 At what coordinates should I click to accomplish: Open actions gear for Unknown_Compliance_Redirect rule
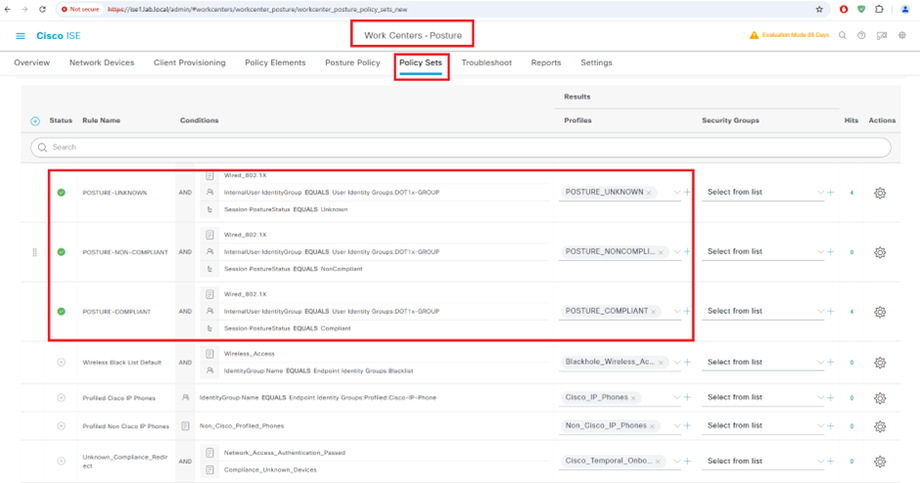(880, 462)
